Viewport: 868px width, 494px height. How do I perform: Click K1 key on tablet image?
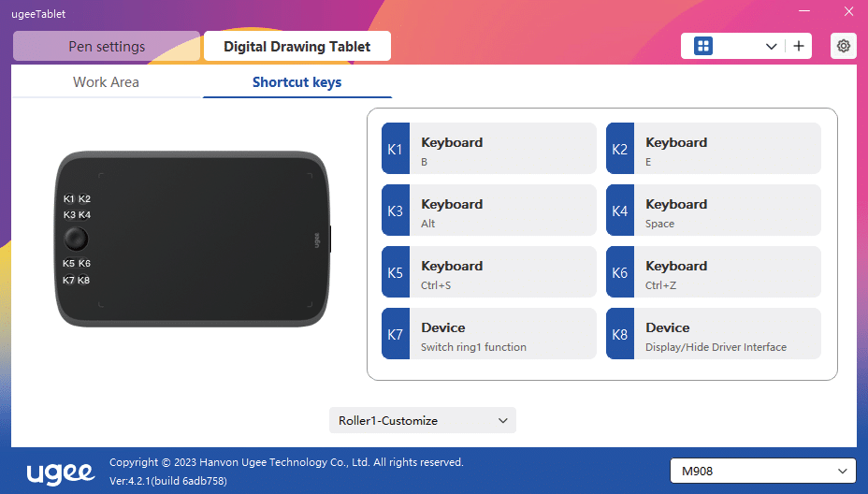point(68,199)
